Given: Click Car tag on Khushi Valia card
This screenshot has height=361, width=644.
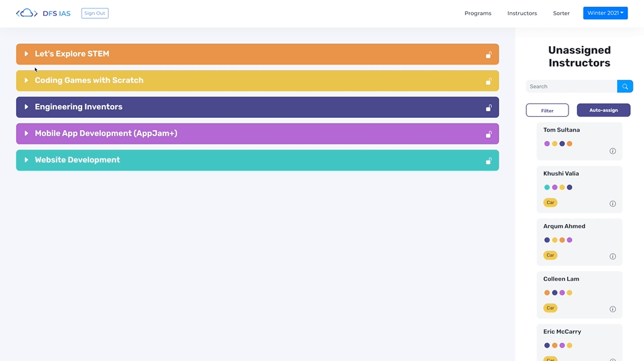Looking at the screenshot, I should click(550, 203).
